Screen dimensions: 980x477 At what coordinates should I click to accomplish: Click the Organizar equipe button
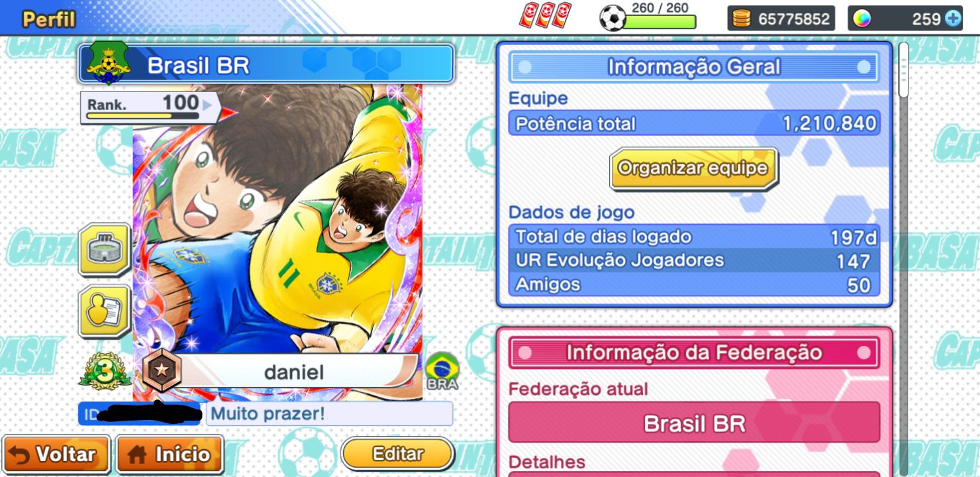pyautogui.click(x=693, y=168)
